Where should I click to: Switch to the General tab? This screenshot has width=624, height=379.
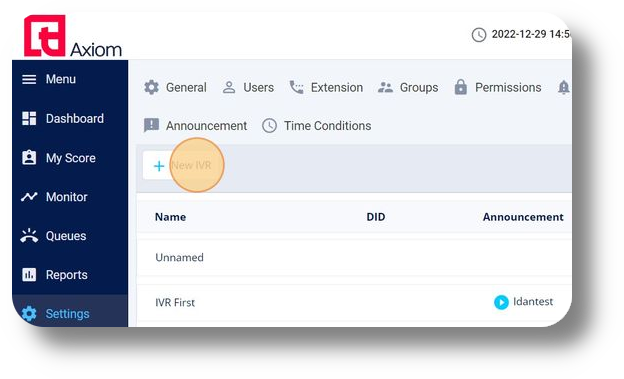175,87
